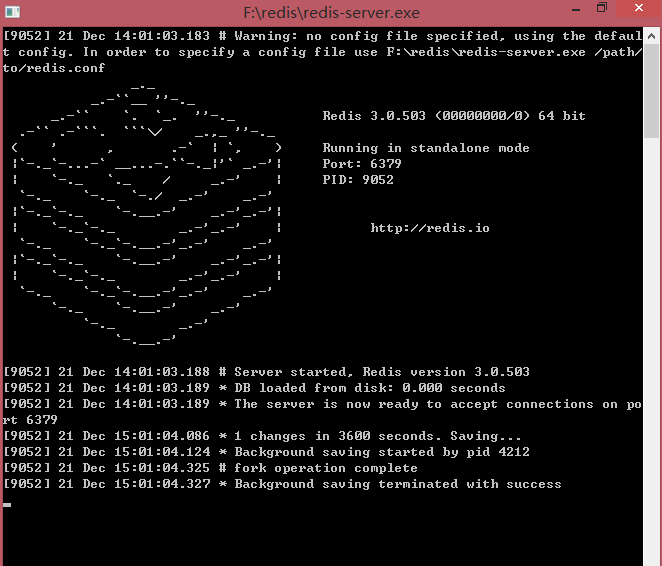The height and width of the screenshot is (566, 662).
Task: Click the '1 changes in 3600 seconds. Saving...' line
Action: pyautogui.click(x=262, y=436)
